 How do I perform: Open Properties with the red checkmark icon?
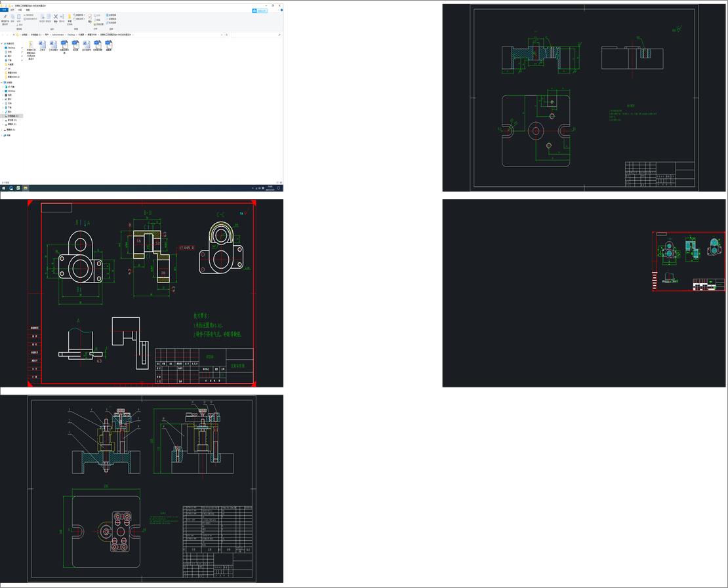(x=91, y=18)
